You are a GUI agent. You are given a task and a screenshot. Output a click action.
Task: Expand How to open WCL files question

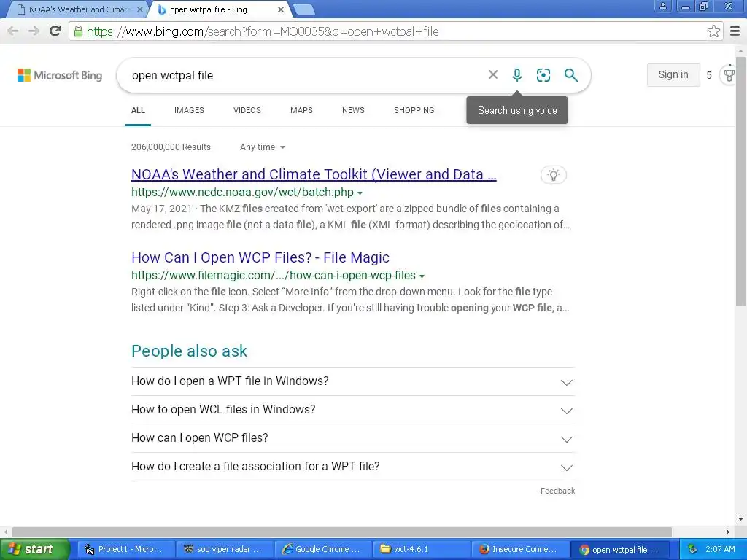353,410
